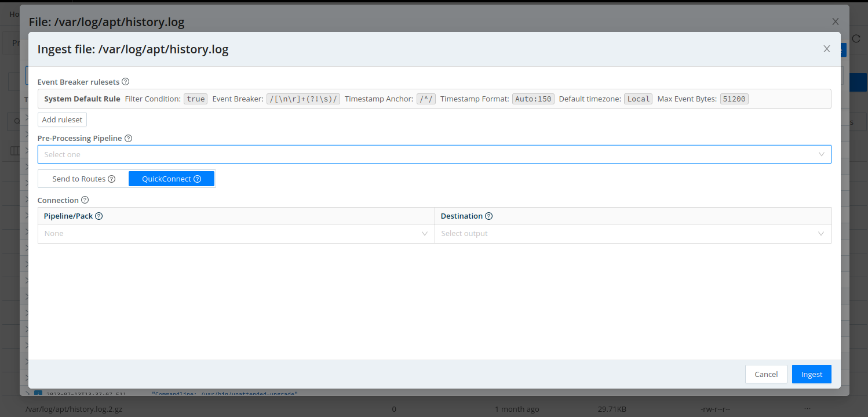This screenshot has width=868, height=417.
Task: Click the help icon next to Send to Routes
Action: 112,179
